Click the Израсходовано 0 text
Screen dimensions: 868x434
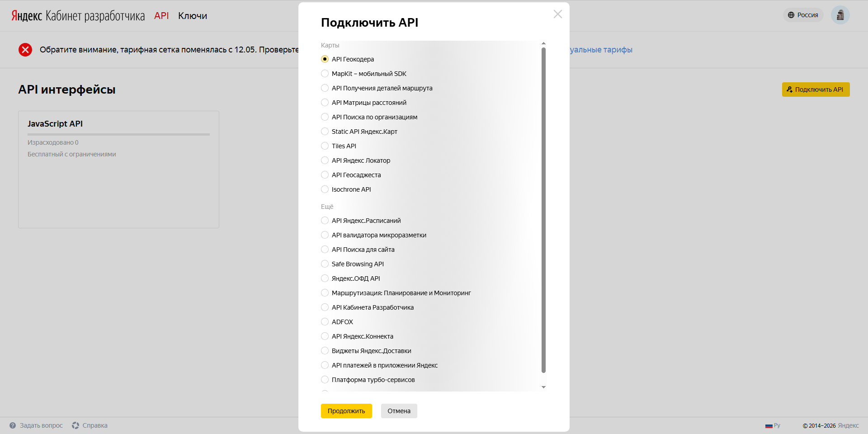click(53, 142)
